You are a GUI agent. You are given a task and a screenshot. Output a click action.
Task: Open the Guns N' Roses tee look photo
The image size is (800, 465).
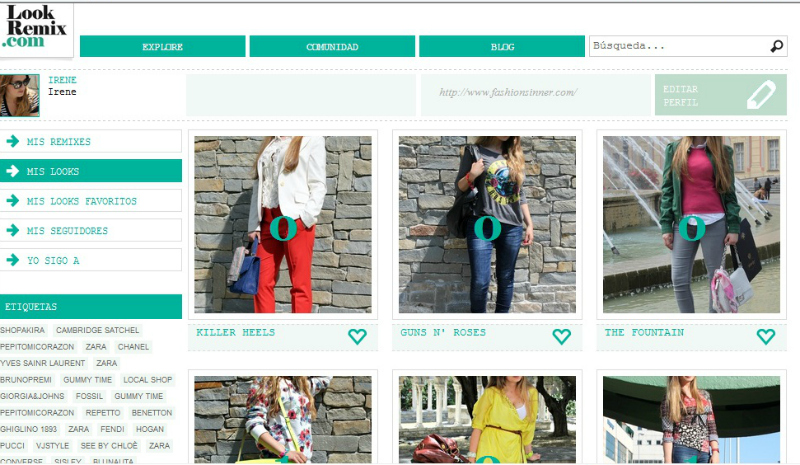coord(487,224)
